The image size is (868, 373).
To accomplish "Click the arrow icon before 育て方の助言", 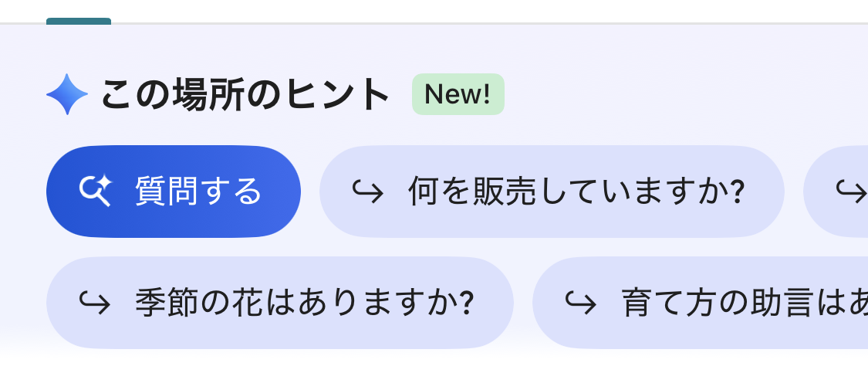I will point(580,303).
